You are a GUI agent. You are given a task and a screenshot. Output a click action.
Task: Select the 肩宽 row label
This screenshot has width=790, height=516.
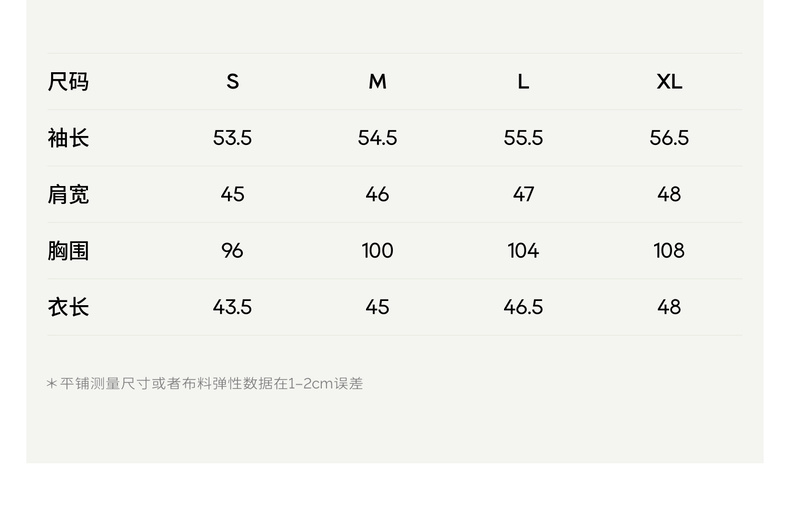point(68,194)
